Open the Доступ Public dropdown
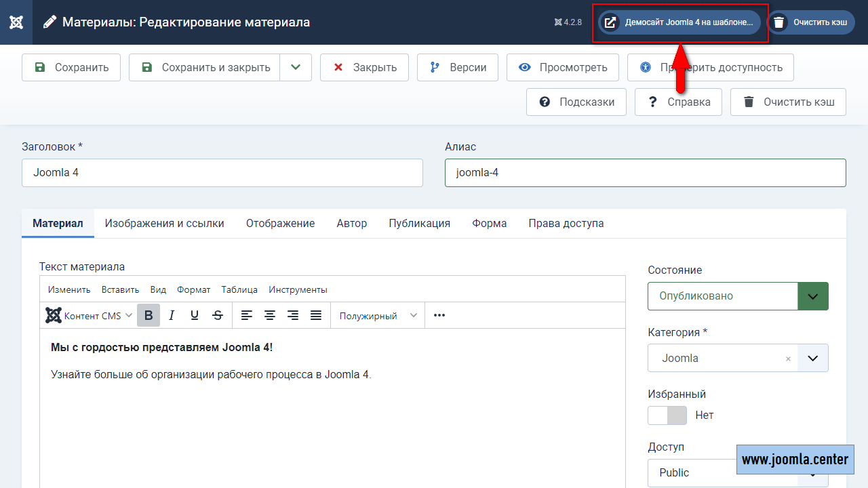The image size is (868, 488). pyautogui.click(x=738, y=472)
